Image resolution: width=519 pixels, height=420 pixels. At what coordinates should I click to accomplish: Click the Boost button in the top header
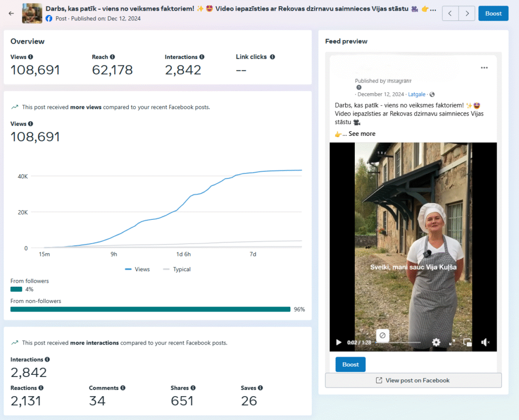[493, 14]
